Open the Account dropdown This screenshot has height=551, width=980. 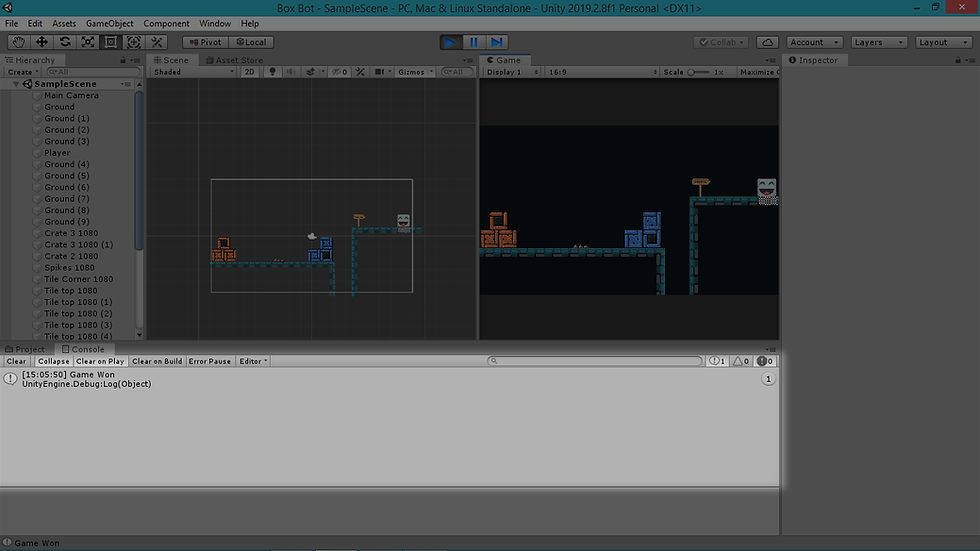[814, 42]
